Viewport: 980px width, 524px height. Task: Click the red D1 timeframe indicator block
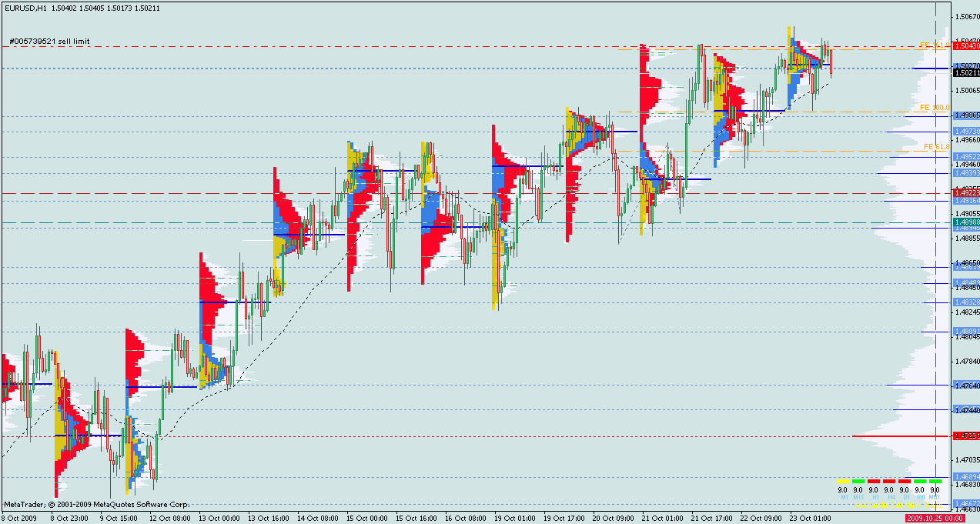coord(904,481)
